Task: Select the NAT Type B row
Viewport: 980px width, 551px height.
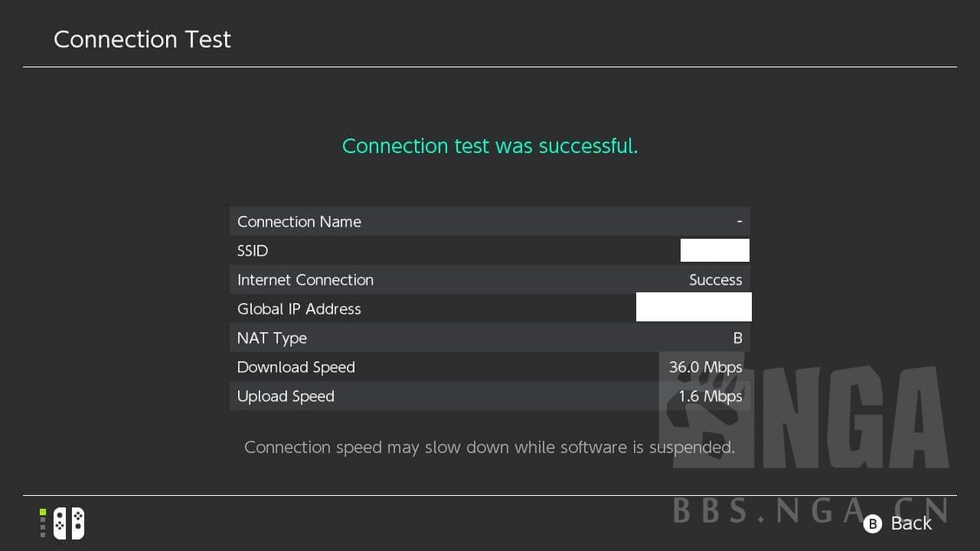Action: pyautogui.click(x=490, y=337)
